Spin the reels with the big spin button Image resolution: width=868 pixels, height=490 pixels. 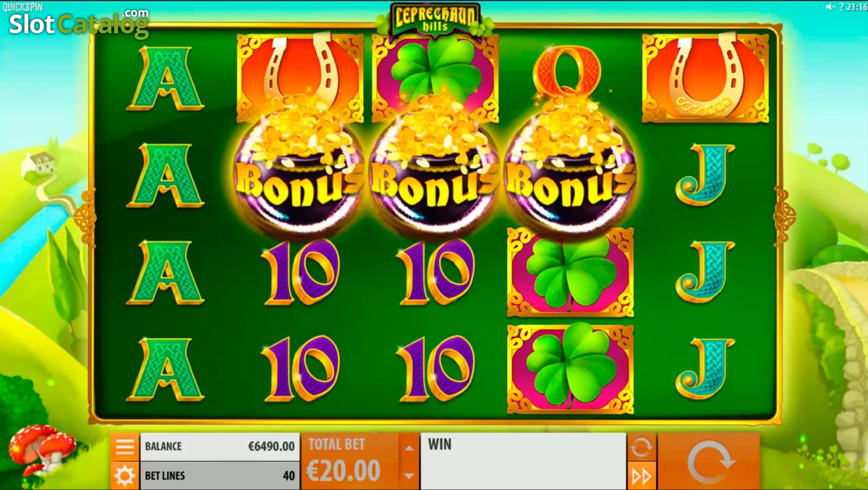pyautogui.click(x=710, y=462)
